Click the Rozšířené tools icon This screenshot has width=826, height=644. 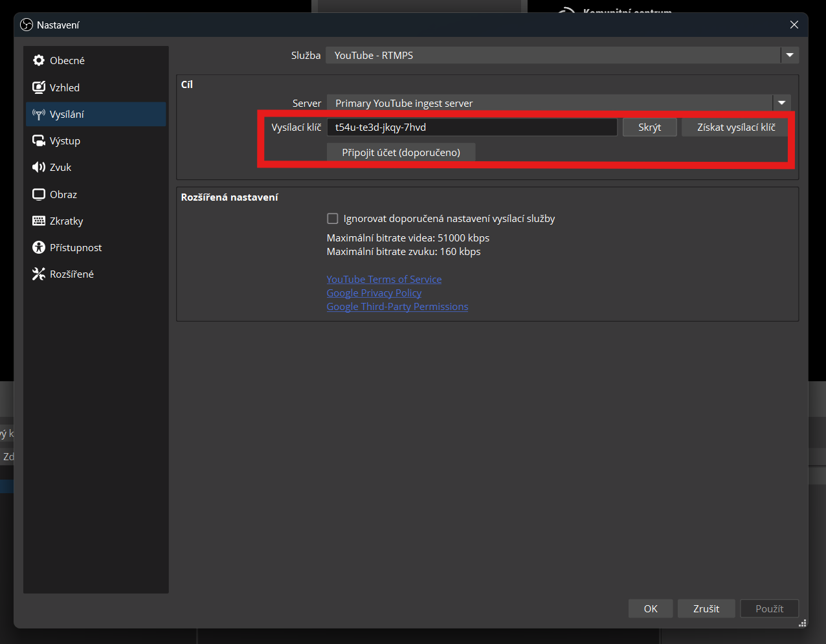tap(39, 274)
